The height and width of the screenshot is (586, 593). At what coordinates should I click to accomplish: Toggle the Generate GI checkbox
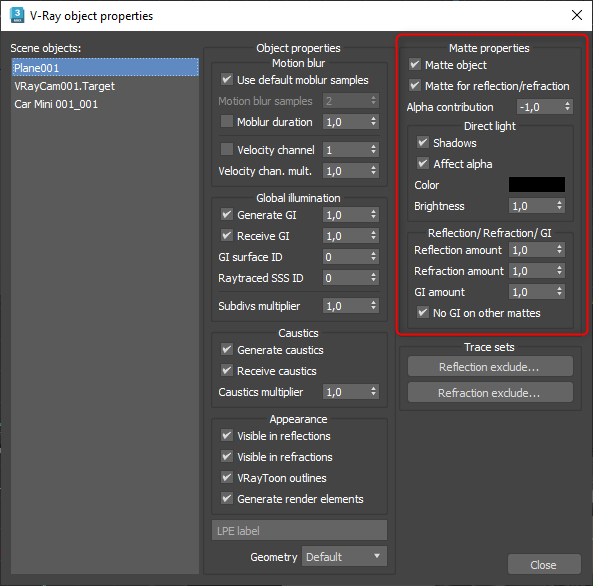(x=227, y=215)
